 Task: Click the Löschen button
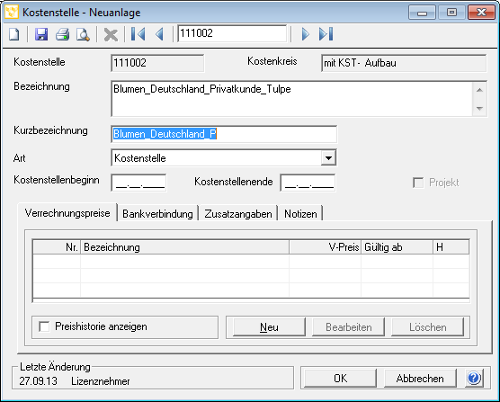pyautogui.click(x=428, y=327)
